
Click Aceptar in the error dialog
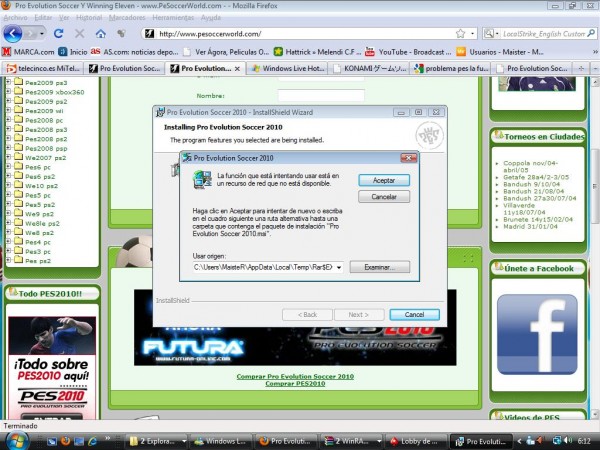(384, 180)
